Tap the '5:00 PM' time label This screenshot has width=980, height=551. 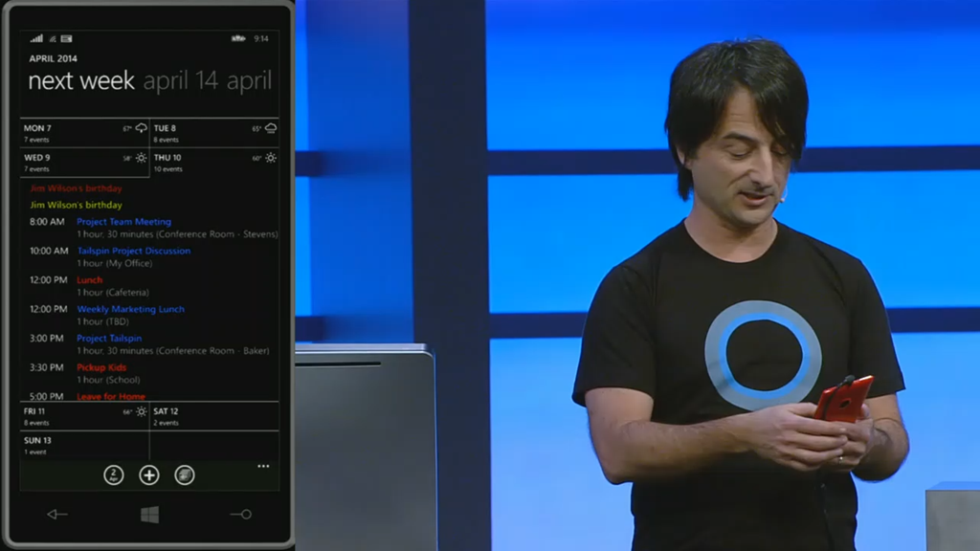(x=46, y=396)
